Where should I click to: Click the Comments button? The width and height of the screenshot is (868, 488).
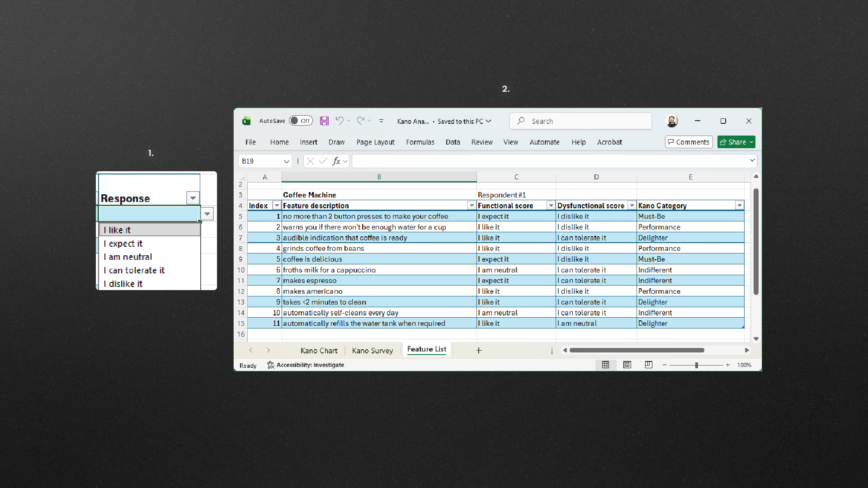coord(688,142)
